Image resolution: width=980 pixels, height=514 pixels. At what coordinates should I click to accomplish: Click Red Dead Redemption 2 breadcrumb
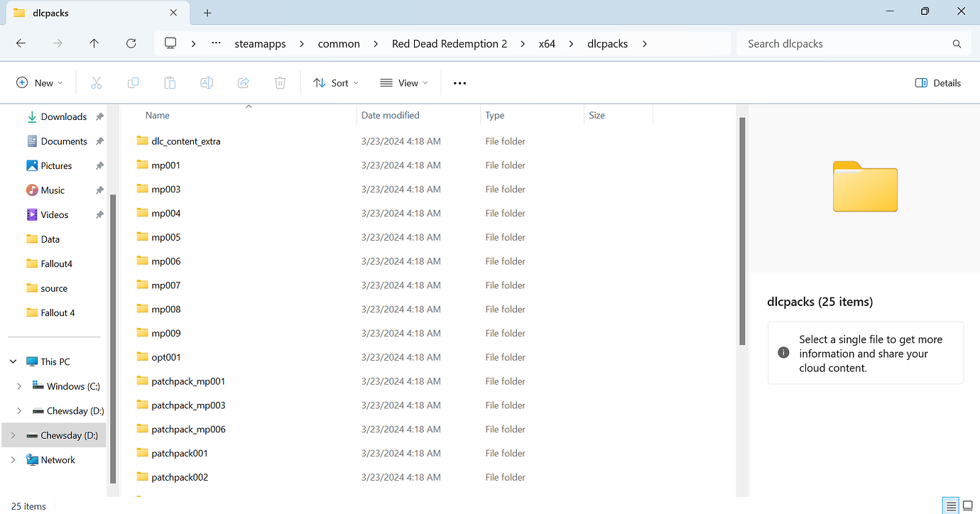pyautogui.click(x=449, y=43)
